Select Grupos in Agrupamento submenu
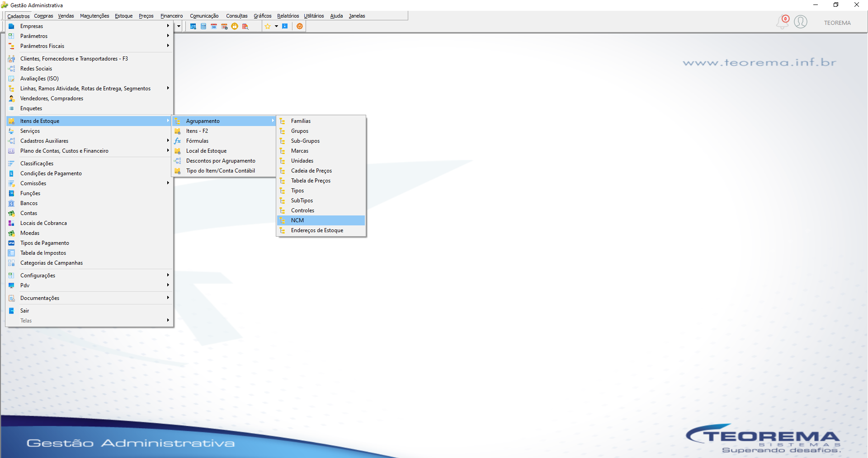The height and width of the screenshot is (458, 868). pyautogui.click(x=321, y=131)
